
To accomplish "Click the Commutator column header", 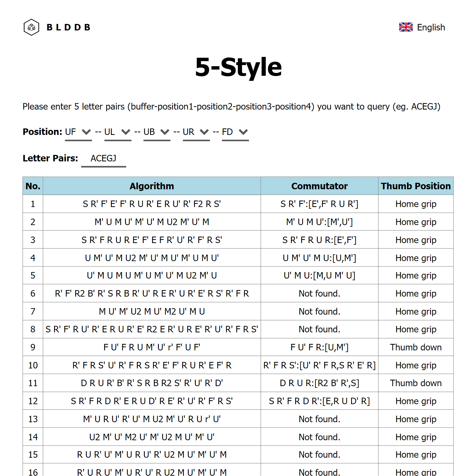I will click(x=319, y=186).
